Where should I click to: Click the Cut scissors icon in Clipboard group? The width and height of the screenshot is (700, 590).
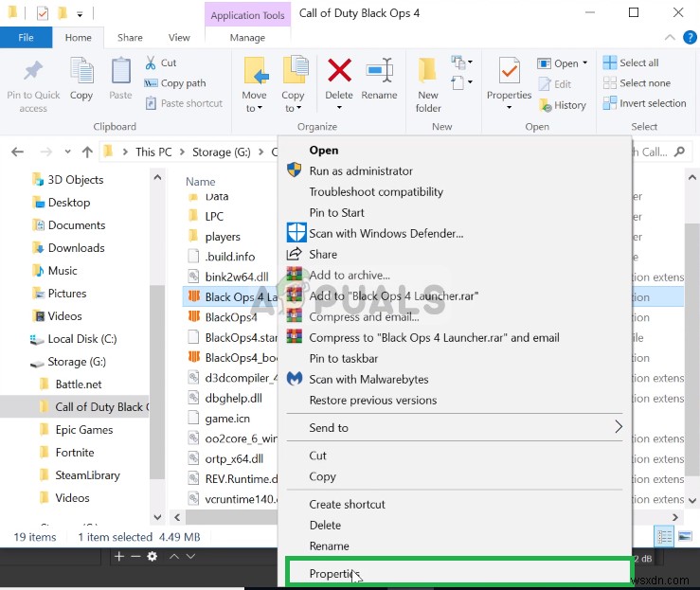tap(151, 63)
